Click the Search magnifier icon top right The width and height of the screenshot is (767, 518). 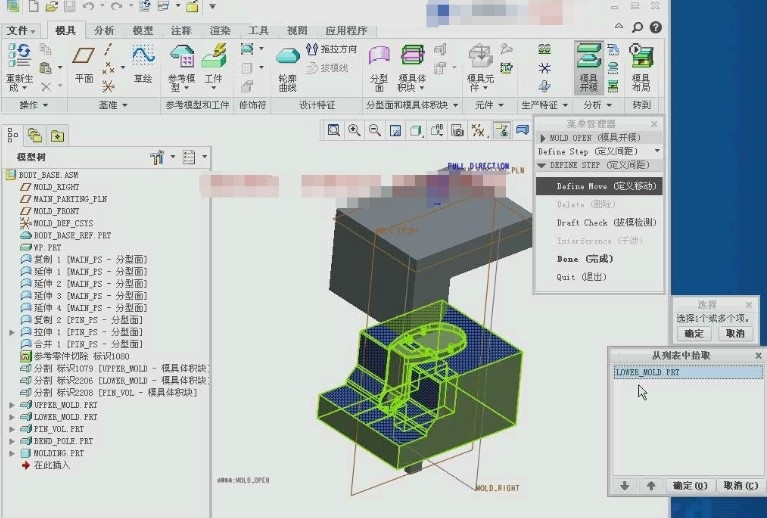[x=637, y=28]
